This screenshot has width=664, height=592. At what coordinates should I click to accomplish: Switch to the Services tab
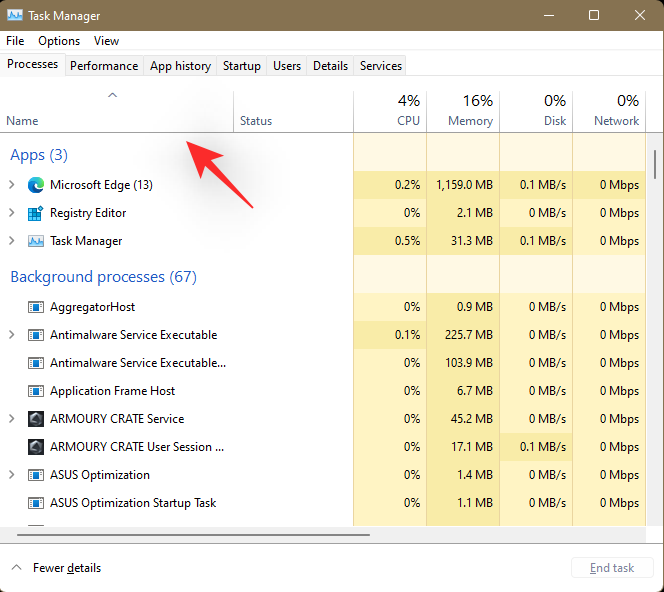click(x=381, y=66)
